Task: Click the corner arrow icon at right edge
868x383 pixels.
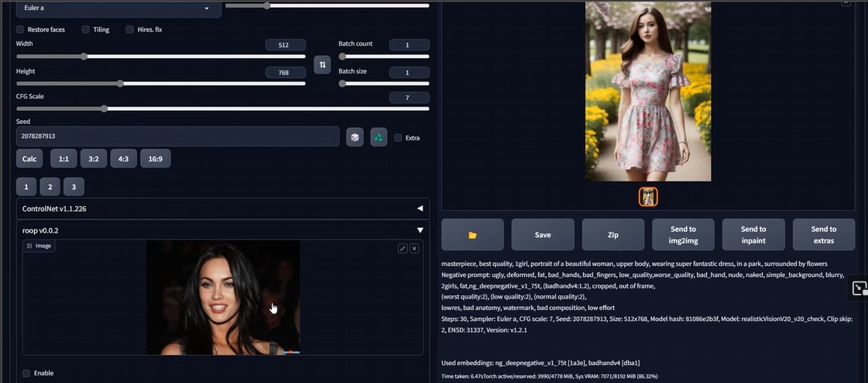Action: (858, 288)
